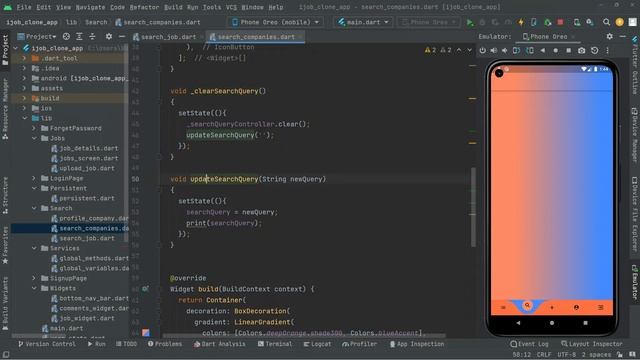
Task: Collapse the Widgets folder
Action: [34, 288]
